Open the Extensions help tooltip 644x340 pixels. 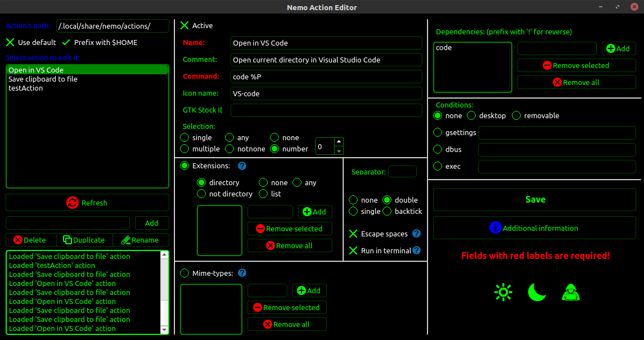[242, 165]
